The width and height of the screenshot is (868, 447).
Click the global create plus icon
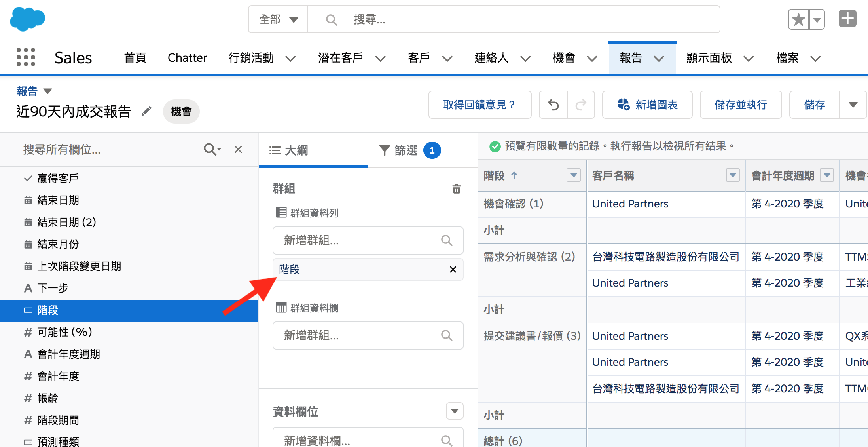coord(847,19)
